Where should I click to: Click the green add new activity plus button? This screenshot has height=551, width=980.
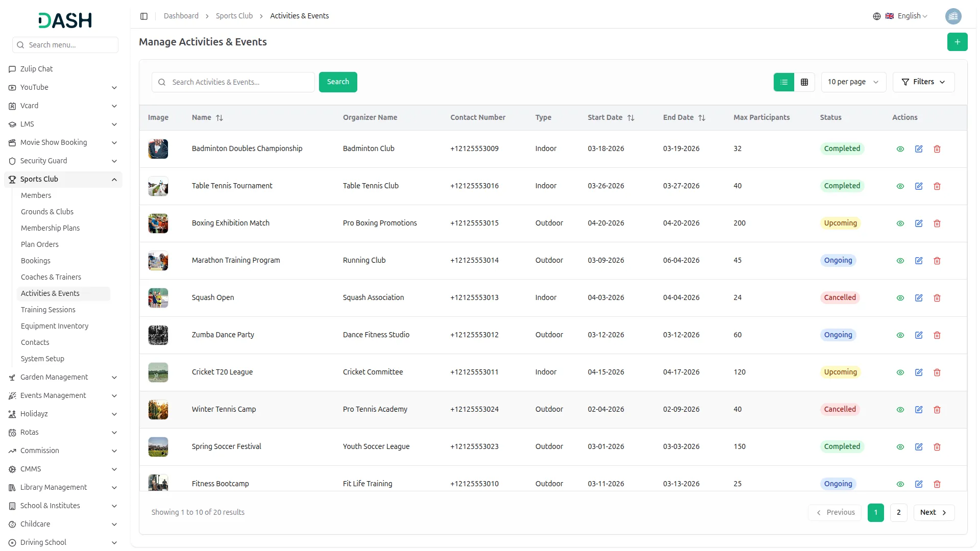point(957,42)
